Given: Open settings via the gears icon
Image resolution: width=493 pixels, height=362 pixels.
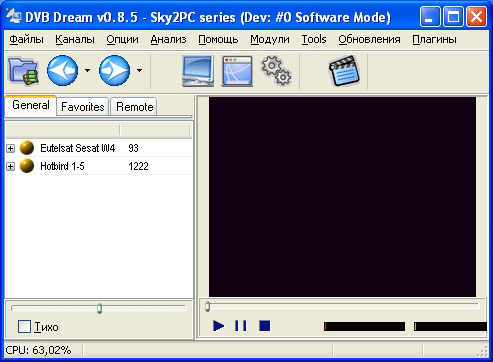Looking at the screenshot, I should click(x=276, y=71).
